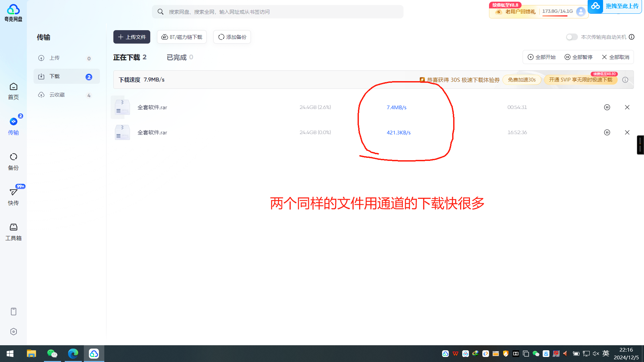Screen dimensions: 644x362
Task: Open File Explorer from taskbar
Action: pos(31,354)
